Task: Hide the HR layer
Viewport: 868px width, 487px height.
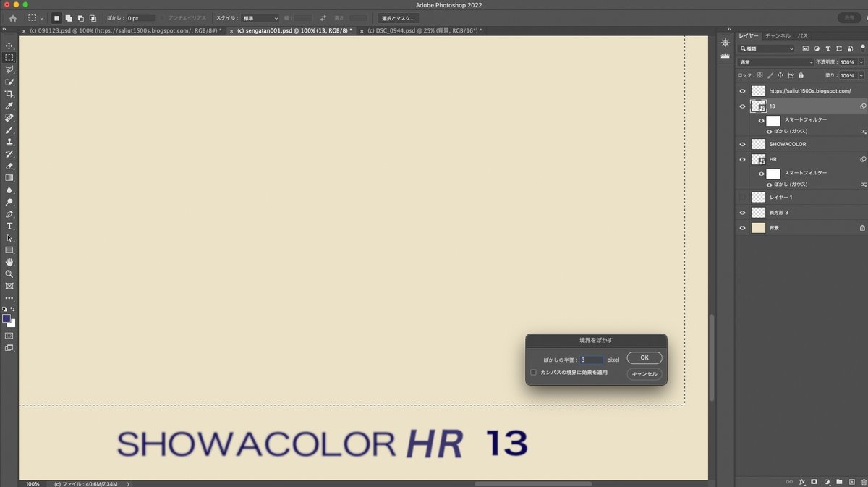Action: (x=742, y=159)
